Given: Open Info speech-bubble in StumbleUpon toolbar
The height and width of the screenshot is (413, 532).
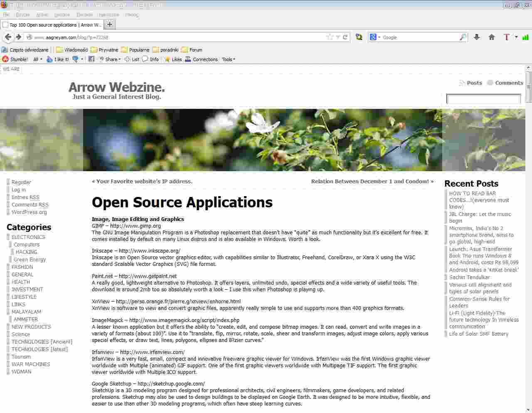Looking at the screenshot, I should click(x=150, y=59).
